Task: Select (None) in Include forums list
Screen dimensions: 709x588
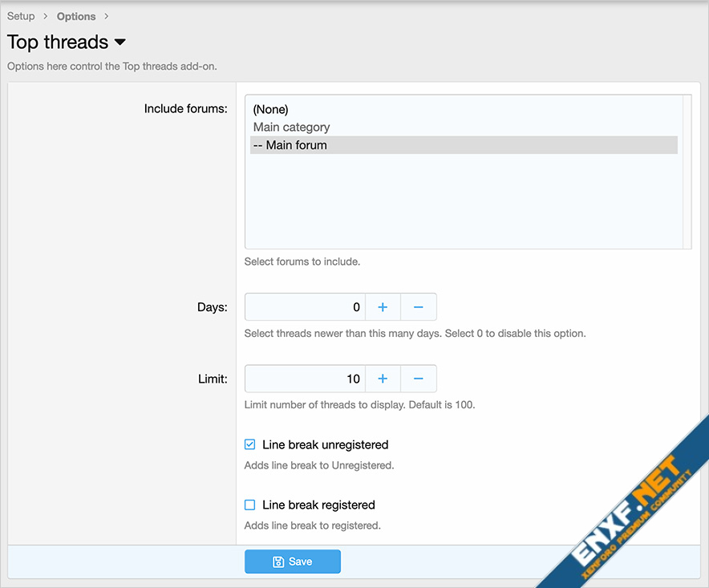Action: click(270, 109)
